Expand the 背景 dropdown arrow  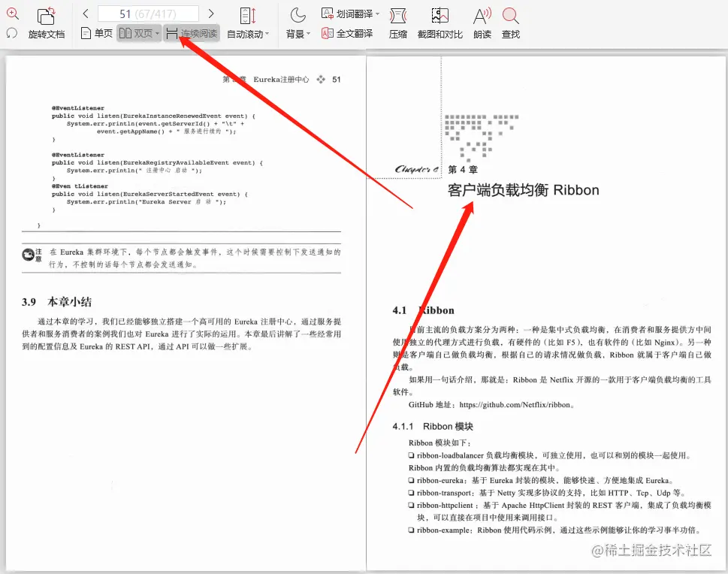[x=308, y=34]
